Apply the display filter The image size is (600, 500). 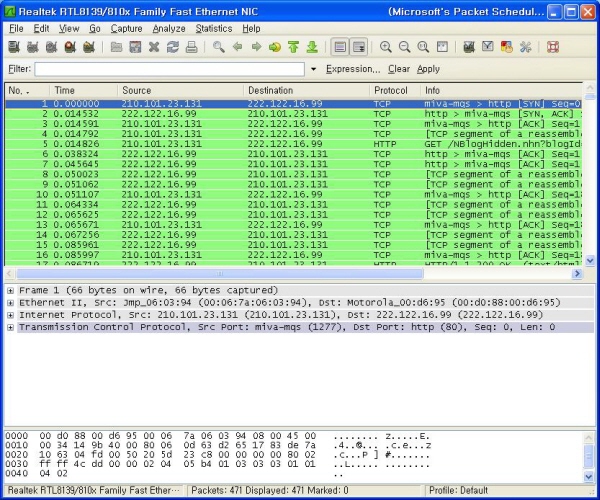(x=428, y=69)
